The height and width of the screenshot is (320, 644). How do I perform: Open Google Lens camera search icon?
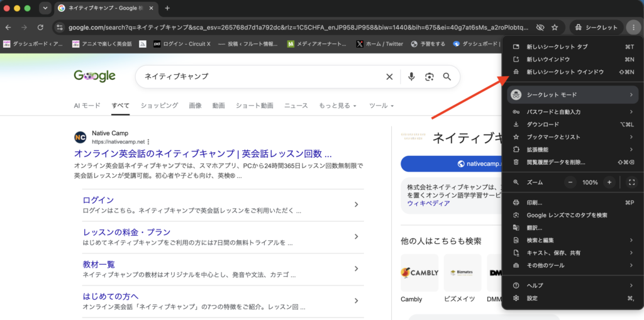430,77
